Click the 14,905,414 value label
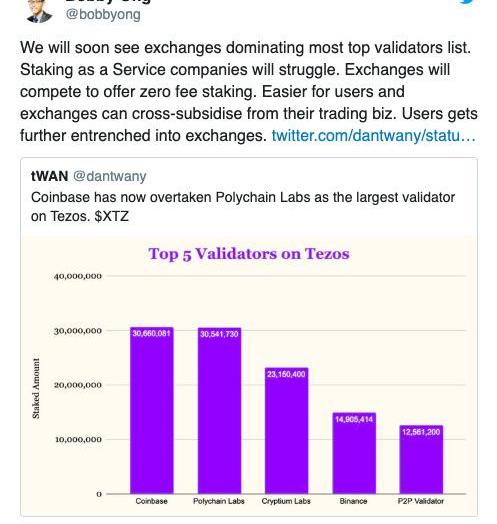This screenshot has height=524, width=497. click(x=354, y=419)
